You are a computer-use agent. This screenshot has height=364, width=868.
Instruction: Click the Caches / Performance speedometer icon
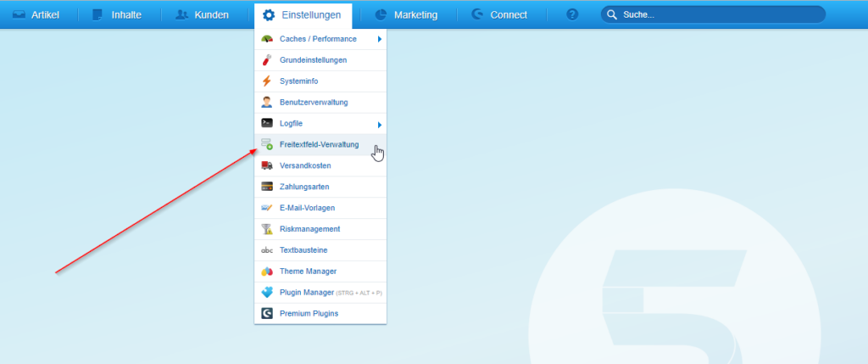[267, 39]
